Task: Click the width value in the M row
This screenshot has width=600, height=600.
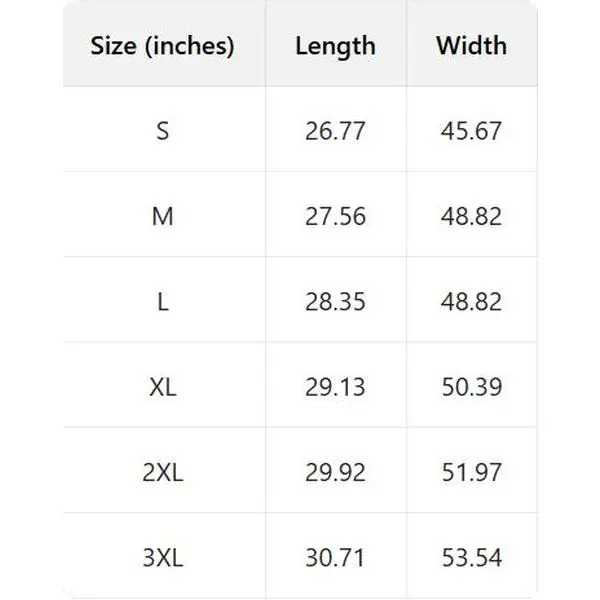Action: [x=471, y=216]
